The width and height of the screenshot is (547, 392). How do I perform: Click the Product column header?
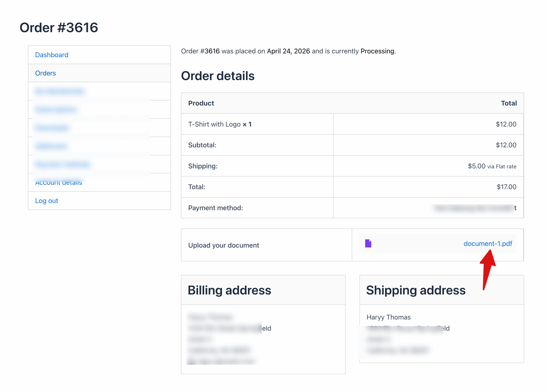[x=201, y=103]
